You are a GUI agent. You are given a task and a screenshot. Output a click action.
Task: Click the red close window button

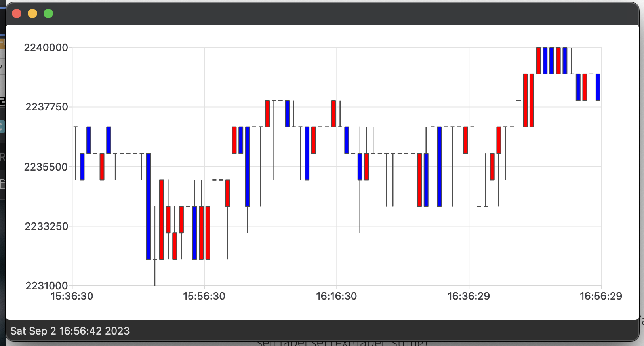pyautogui.click(x=17, y=13)
